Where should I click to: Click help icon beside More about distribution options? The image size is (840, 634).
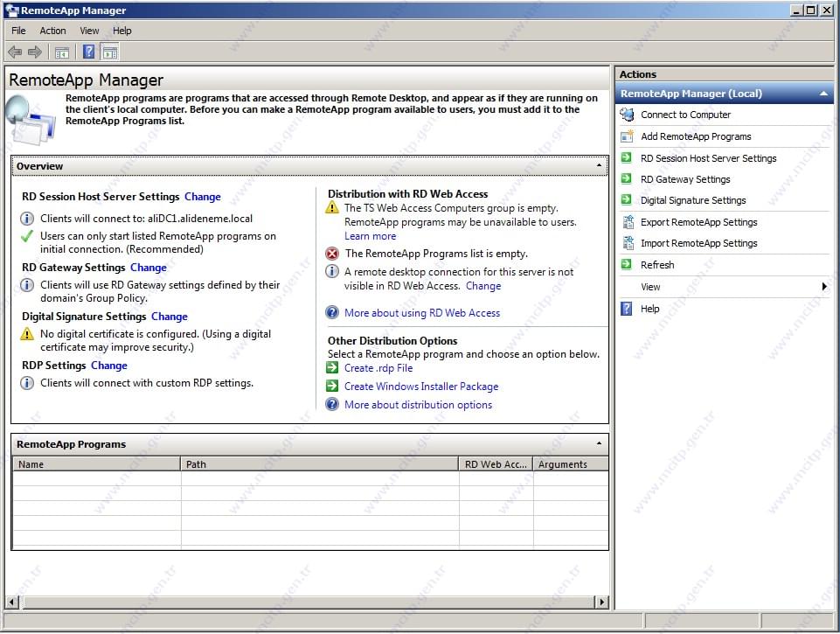(333, 404)
